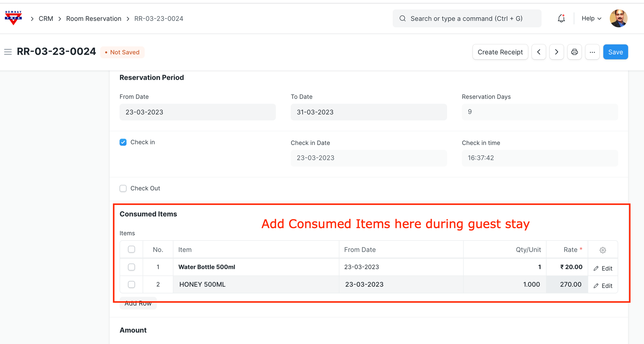Tick the select-all items checkbox
644x344 pixels.
click(131, 249)
